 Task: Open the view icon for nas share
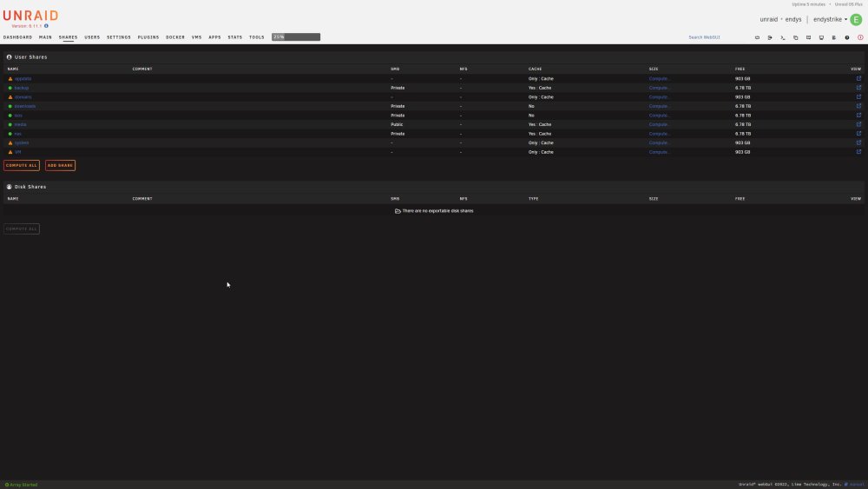tap(858, 134)
